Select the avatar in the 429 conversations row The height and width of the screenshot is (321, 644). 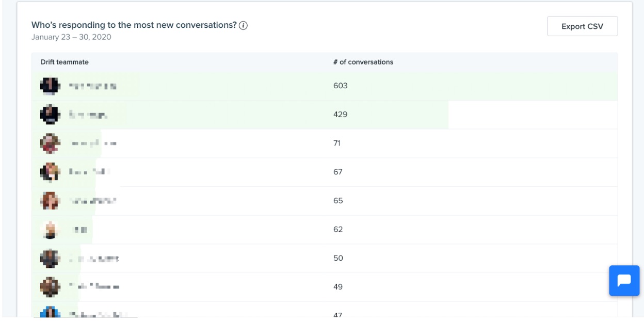(50, 115)
